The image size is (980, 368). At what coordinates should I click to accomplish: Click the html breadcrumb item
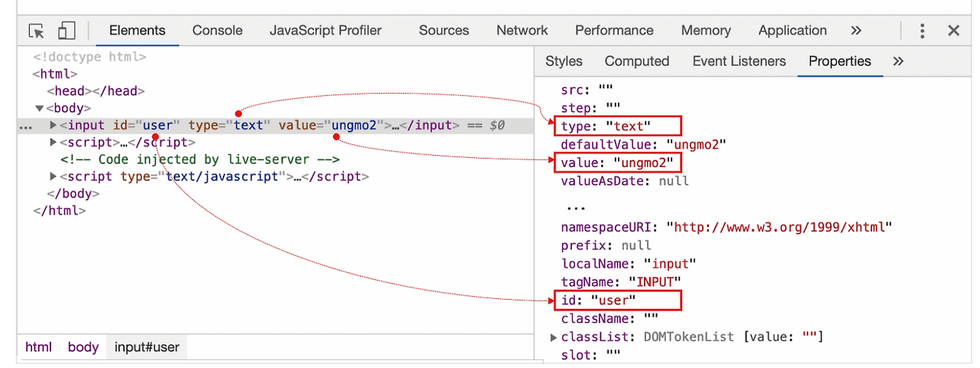click(x=38, y=347)
